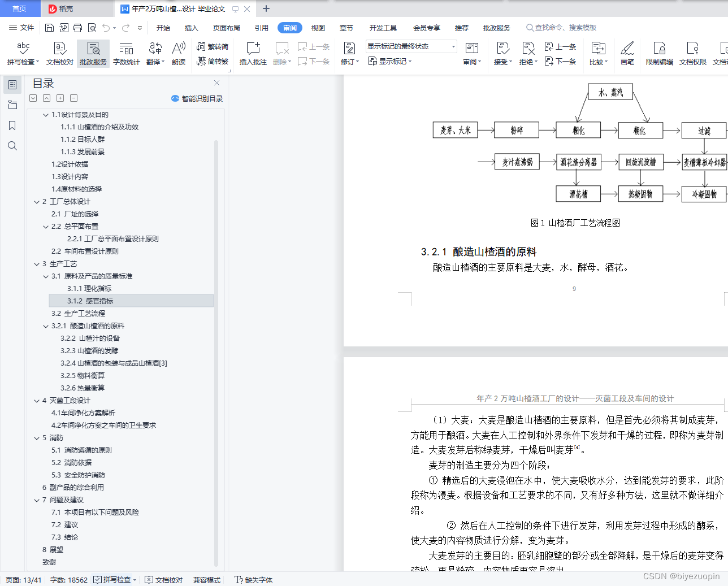The width and height of the screenshot is (728, 586).
Task: Open the 字数统计 word count tool
Action: tap(127, 54)
